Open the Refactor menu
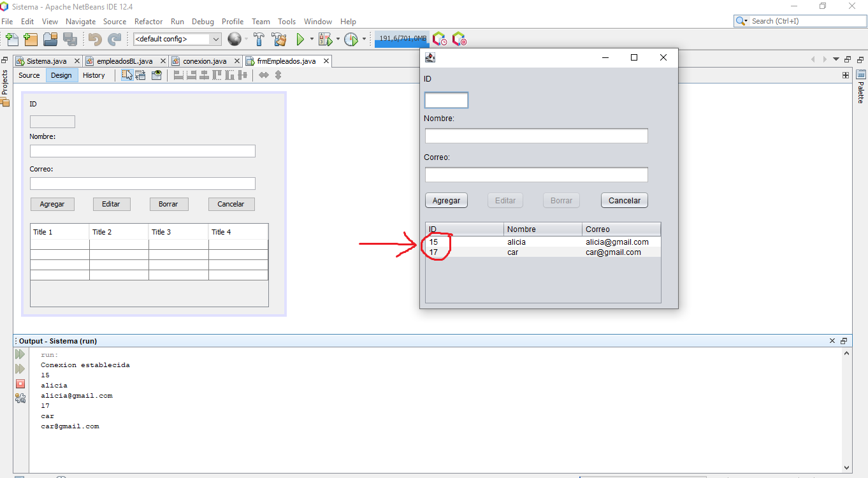Image resolution: width=868 pixels, height=478 pixels. pyautogui.click(x=148, y=22)
